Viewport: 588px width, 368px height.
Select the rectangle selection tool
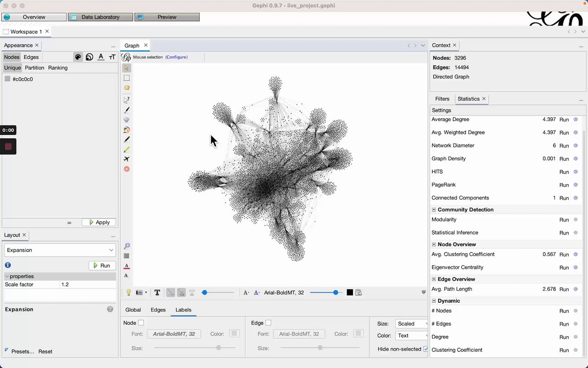click(x=127, y=78)
